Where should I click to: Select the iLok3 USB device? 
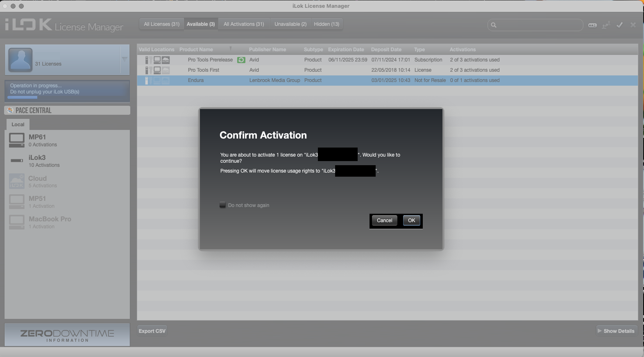coord(67,161)
